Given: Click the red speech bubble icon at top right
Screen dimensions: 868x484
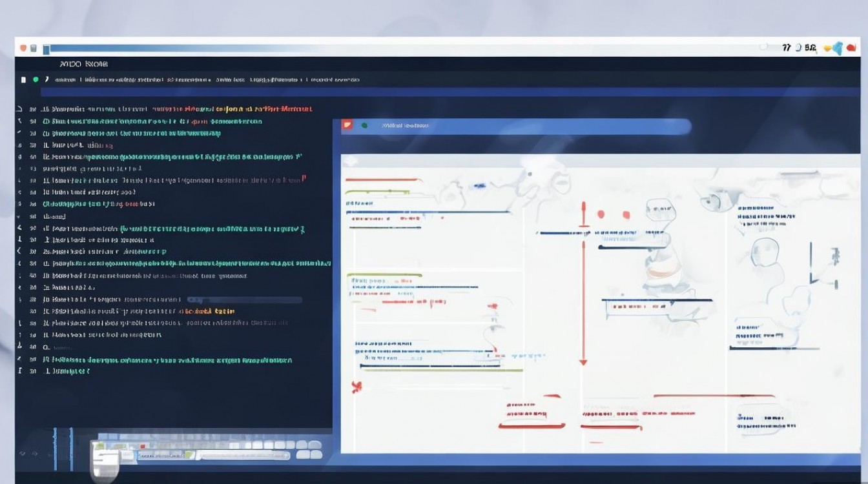Looking at the screenshot, I should pos(851,47).
